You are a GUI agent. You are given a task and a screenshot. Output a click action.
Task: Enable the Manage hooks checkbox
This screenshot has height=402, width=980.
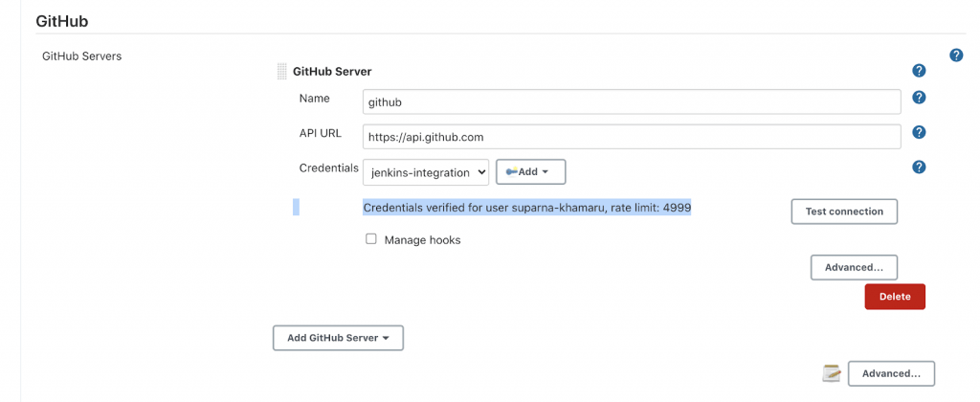point(371,239)
